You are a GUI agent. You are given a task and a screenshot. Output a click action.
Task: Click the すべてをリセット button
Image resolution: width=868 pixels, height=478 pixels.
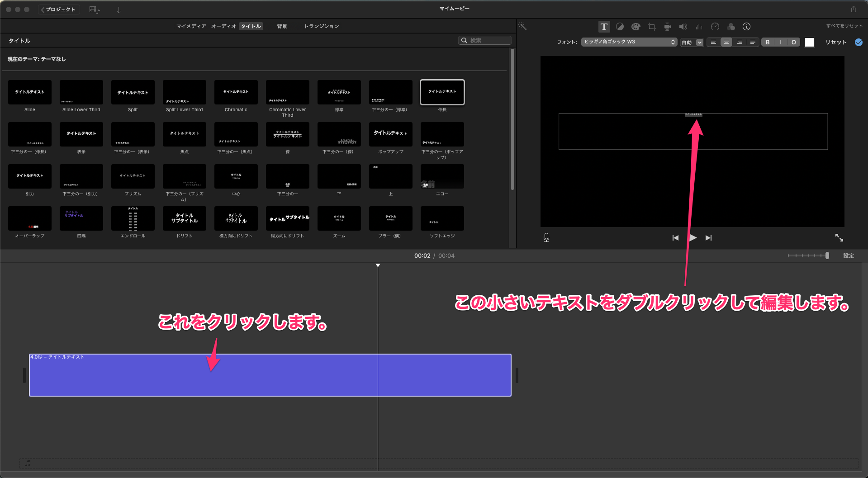tap(844, 26)
